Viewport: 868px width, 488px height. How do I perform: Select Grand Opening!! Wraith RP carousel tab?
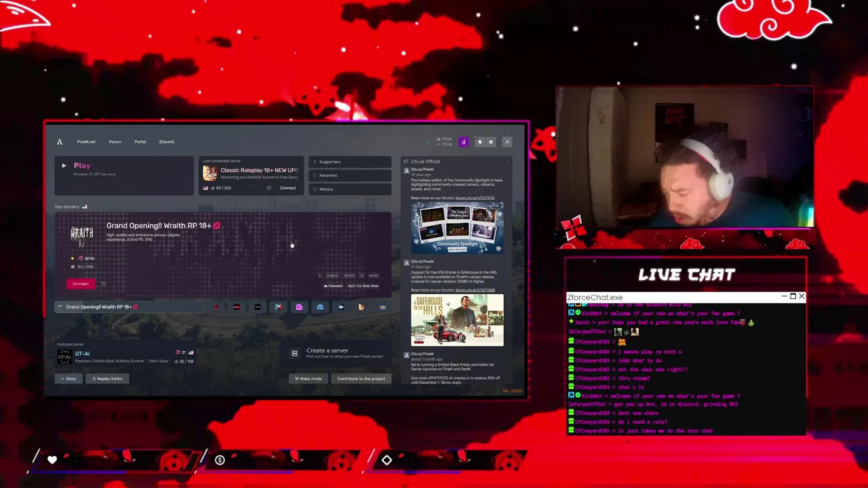click(x=129, y=307)
